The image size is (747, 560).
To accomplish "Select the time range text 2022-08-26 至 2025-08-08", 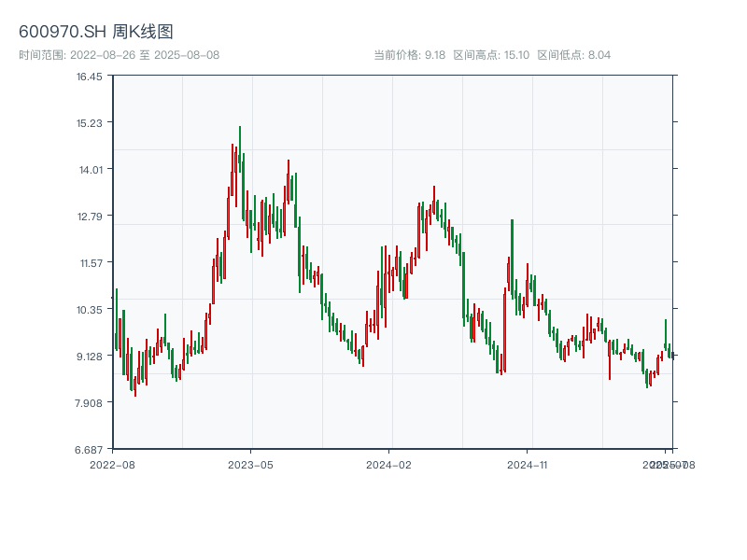I will (145, 55).
